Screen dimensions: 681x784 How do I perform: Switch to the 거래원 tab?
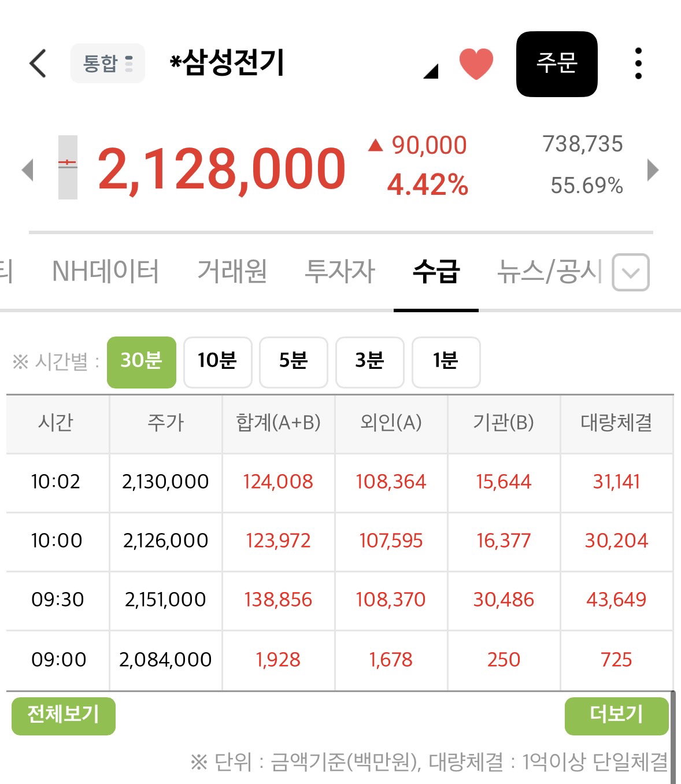point(232,271)
